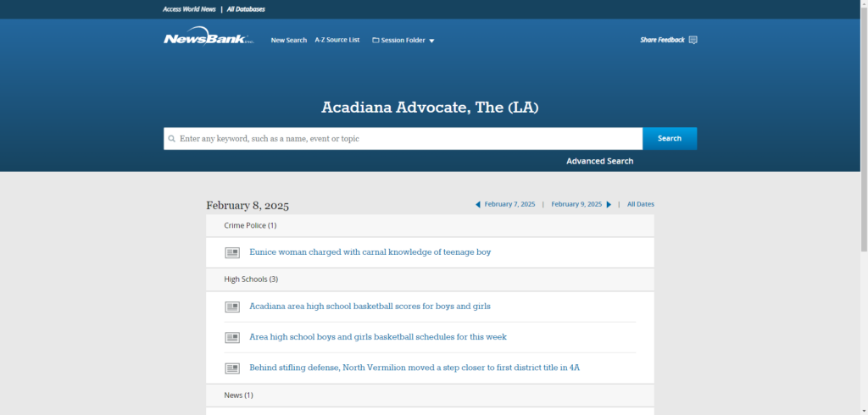The height and width of the screenshot is (415, 868).
Task: Click the article icon beside basketball schedules story
Action: [232, 337]
